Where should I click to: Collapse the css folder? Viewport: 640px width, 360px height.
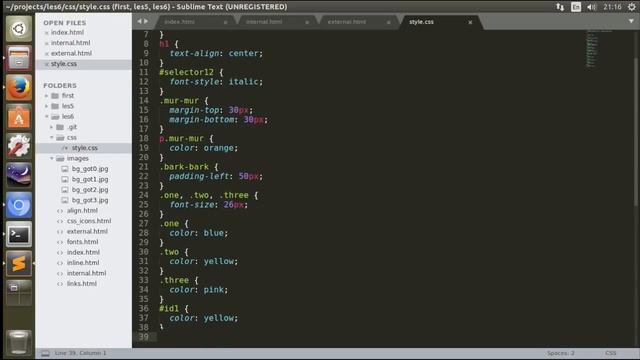click(51, 138)
